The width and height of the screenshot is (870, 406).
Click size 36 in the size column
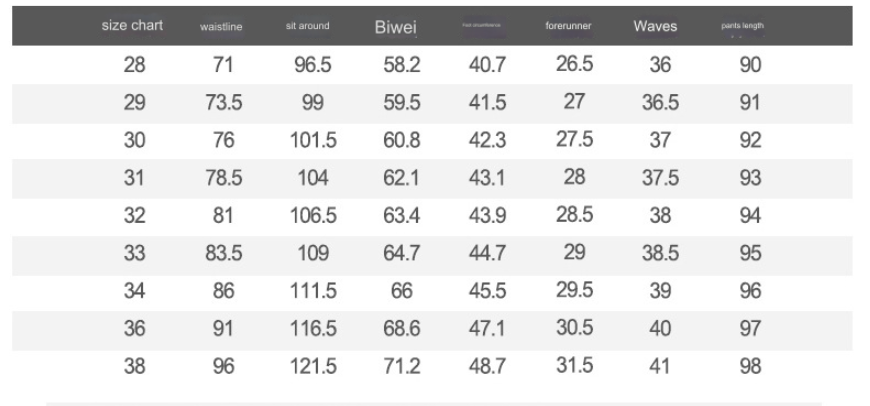click(134, 329)
